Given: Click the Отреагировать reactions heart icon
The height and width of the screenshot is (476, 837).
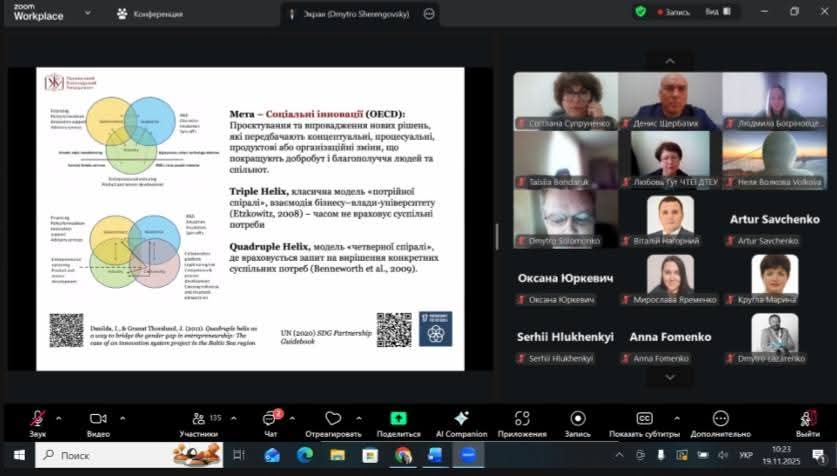Looking at the screenshot, I should (333, 419).
